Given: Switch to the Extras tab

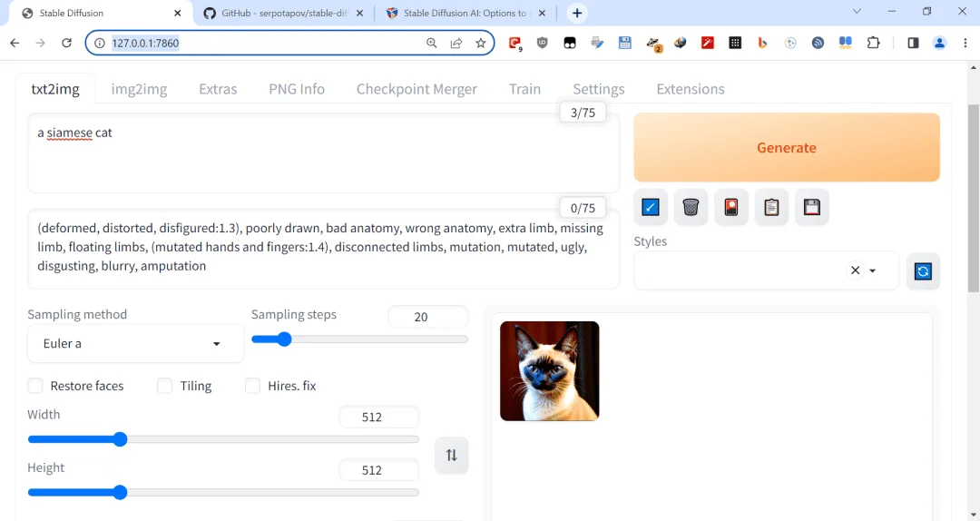Looking at the screenshot, I should pyautogui.click(x=218, y=89).
